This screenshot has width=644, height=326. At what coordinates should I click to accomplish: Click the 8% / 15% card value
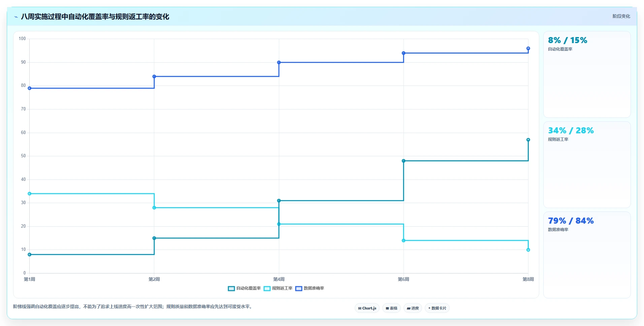pos(568,40)
